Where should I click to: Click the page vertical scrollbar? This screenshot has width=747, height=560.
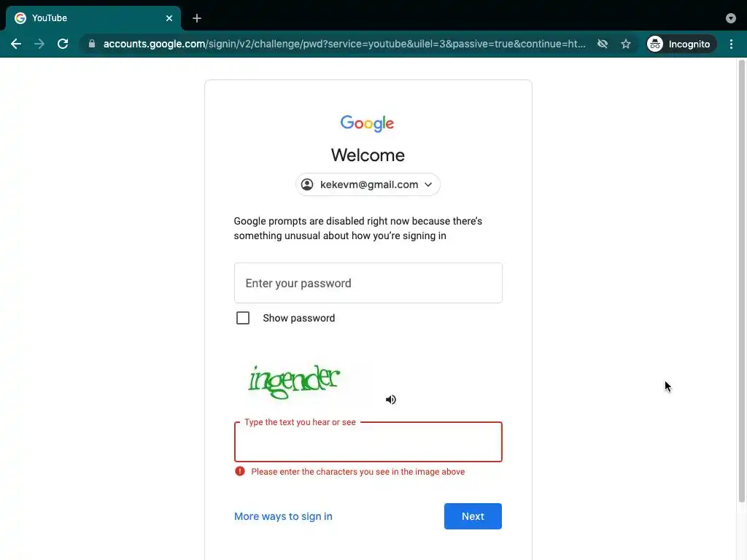tap(741, 281)
